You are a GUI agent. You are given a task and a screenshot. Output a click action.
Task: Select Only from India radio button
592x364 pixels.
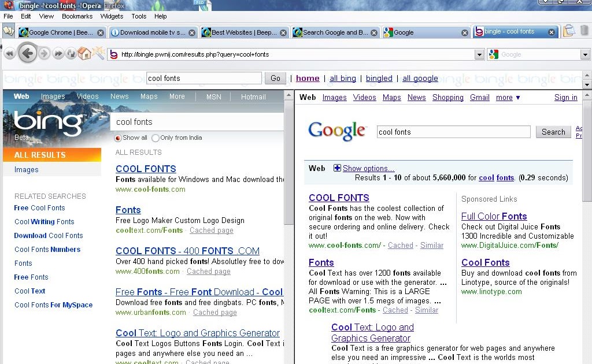(155, 138)
